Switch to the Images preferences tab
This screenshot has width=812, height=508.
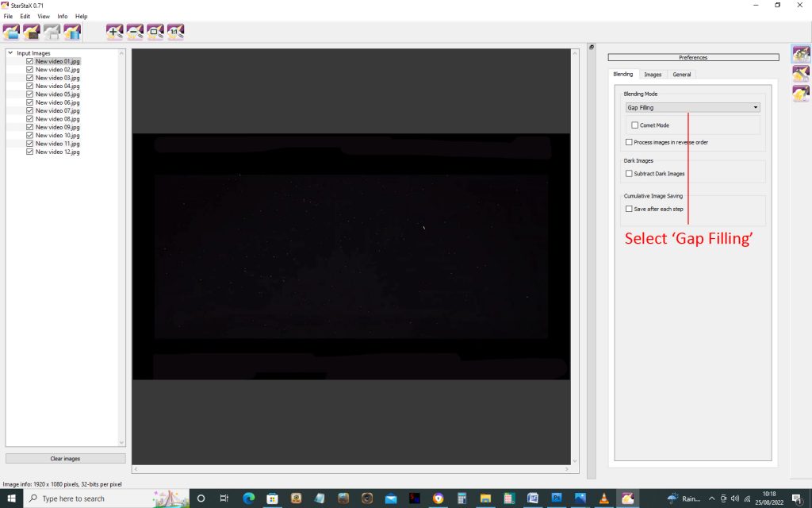(x=653, y=75)
